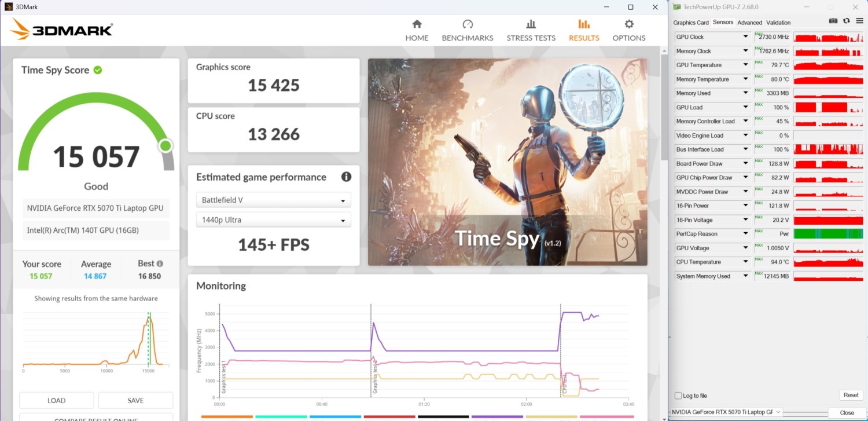This screenshot has width=868, height=421.
Task: Click the 3DMark title bar app icon
Action: pyautogui.click(x=9, y=7)
